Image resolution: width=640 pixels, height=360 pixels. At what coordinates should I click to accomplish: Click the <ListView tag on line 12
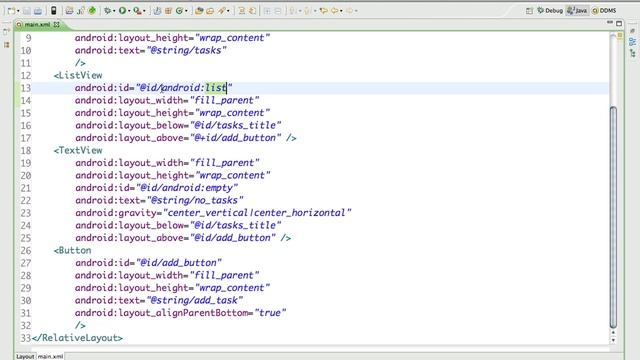click(78, 75)
